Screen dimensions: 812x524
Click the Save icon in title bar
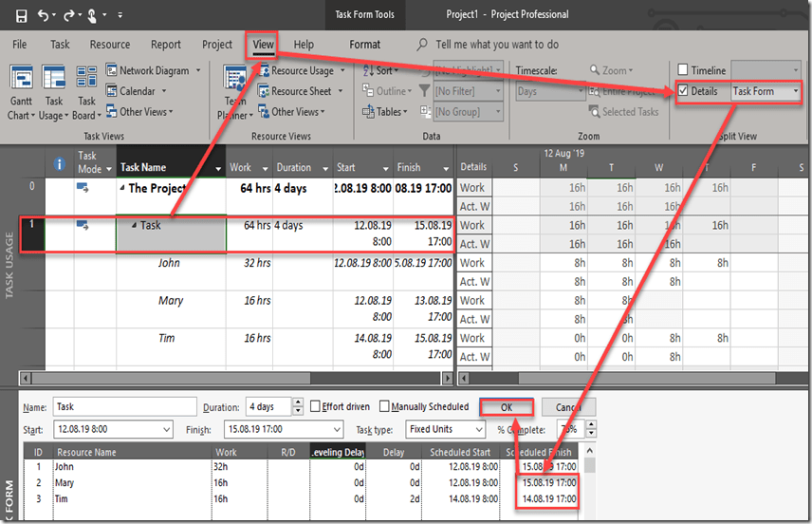tap(21, 15)
